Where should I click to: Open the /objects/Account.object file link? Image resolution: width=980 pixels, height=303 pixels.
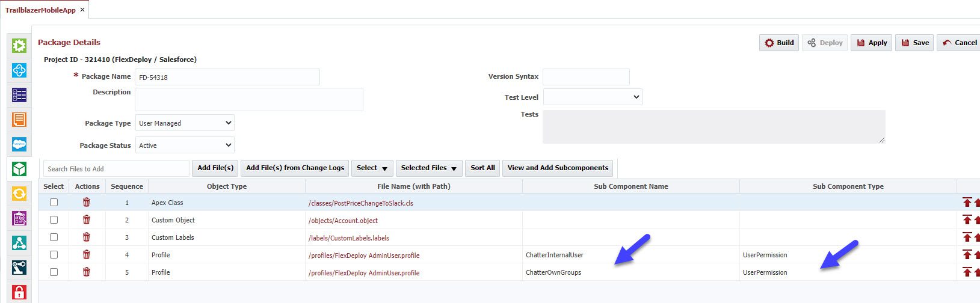pyautogui.click(x=344, y=221)
